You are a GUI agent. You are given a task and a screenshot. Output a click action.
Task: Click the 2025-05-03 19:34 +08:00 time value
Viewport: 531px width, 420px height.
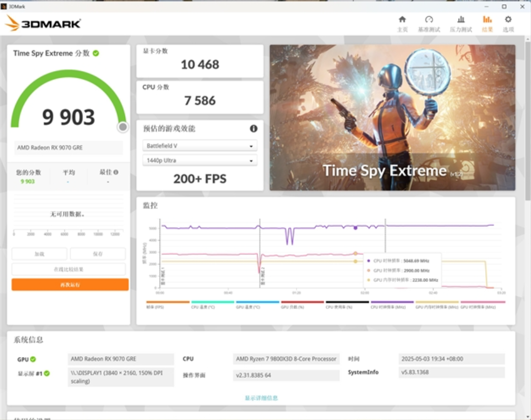[452, 359]
